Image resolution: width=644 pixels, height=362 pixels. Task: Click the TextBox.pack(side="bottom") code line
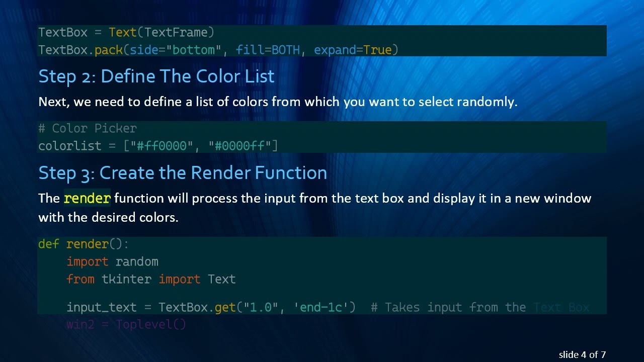[218, 50]
